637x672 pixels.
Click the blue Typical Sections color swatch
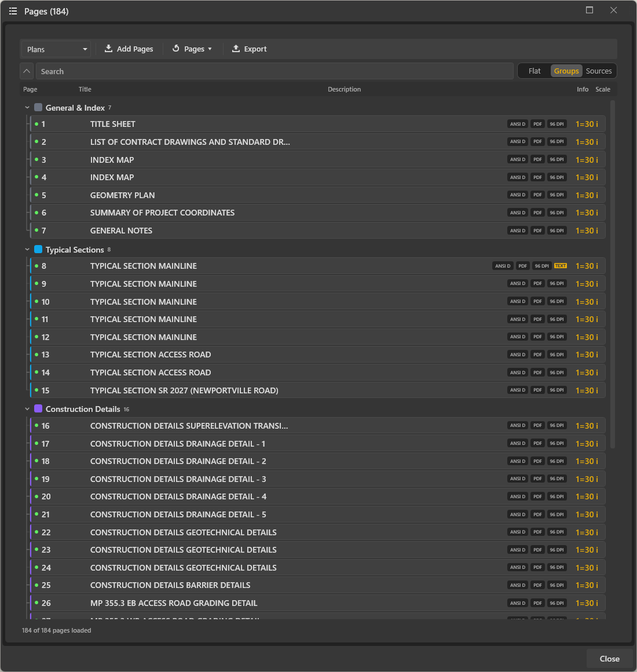click(38, 249)
